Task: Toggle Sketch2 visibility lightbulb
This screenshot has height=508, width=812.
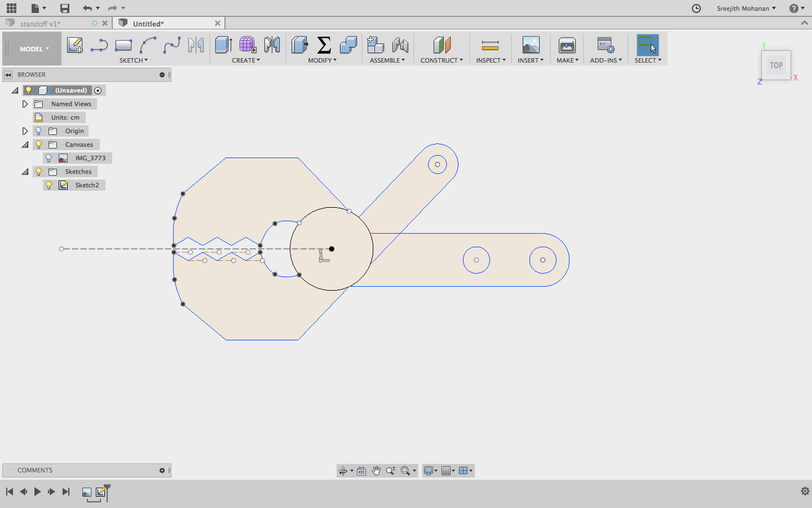Action: pyautogui.click(x=49, y=185)
